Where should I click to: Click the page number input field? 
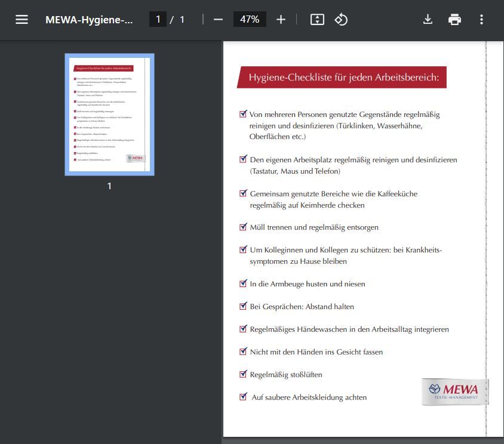tap(158, 19)
